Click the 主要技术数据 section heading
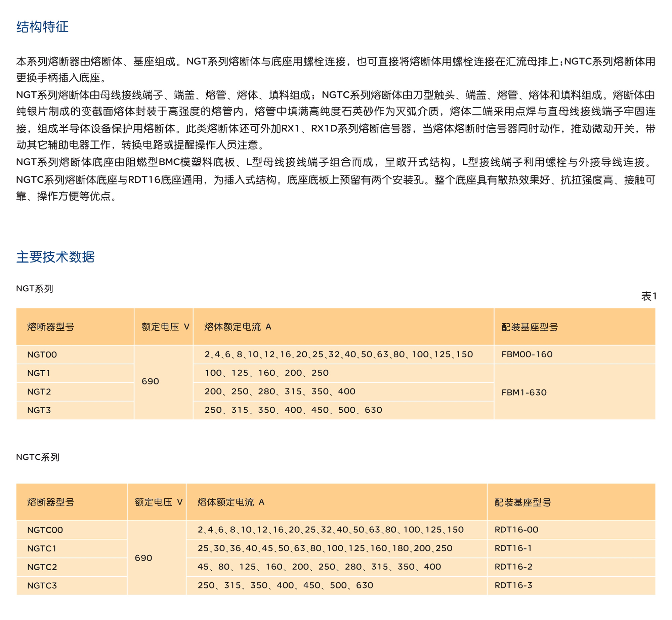Screen dimensions: 672x620 tap(55, 257)
